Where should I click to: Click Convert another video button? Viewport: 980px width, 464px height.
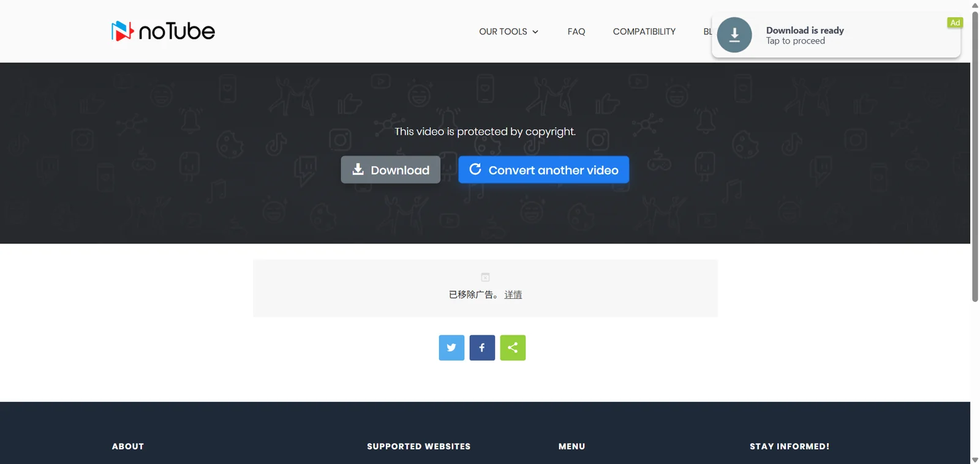point(544,170)
